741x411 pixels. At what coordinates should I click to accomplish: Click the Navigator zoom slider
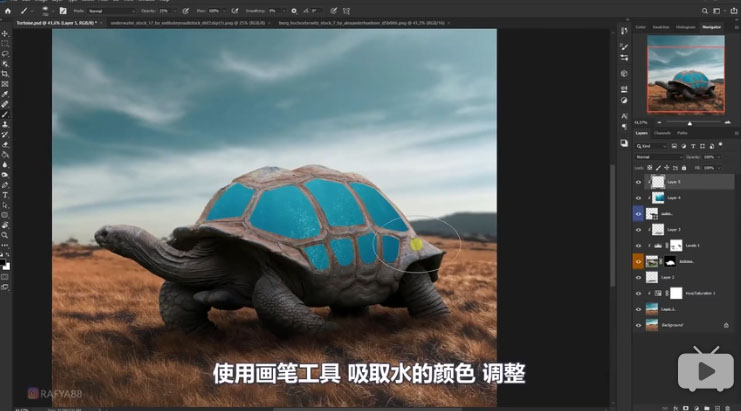click(x=688, y=122)
